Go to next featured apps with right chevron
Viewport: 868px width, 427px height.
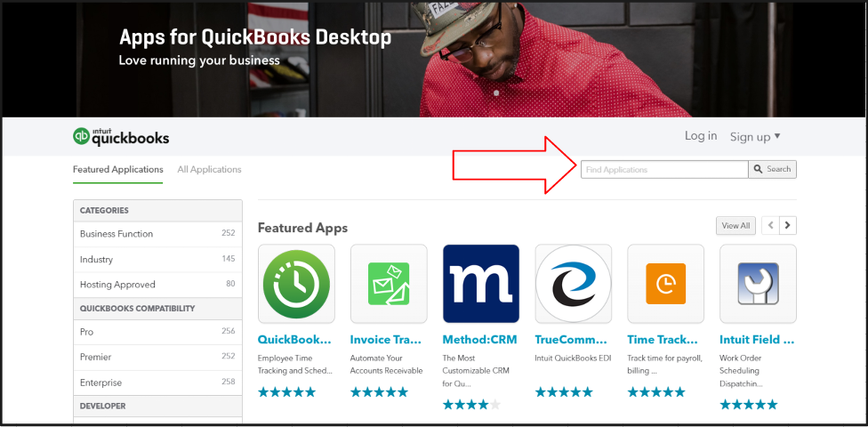(x=788, y=225)
